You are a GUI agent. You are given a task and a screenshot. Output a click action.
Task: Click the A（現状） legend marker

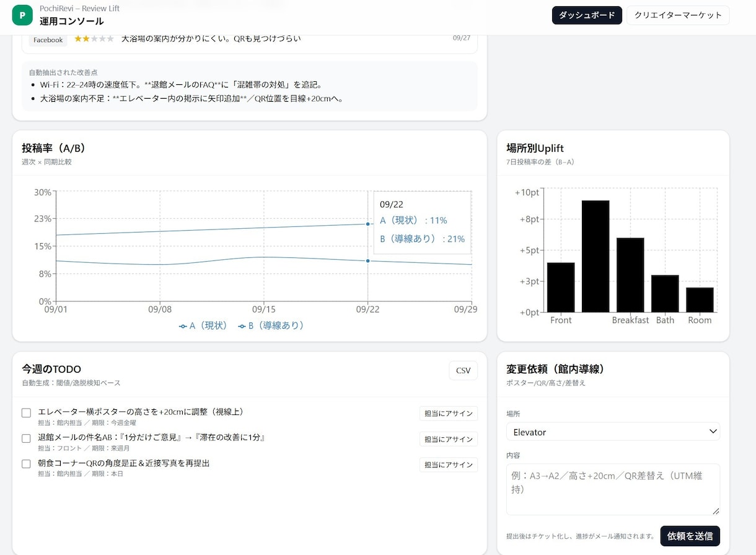183,326
